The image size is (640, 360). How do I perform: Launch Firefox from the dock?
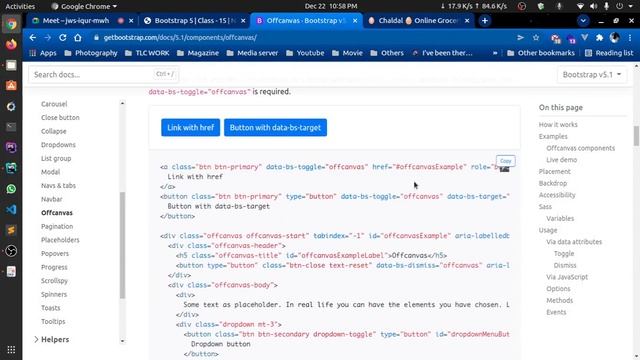(x=11, y=44)
